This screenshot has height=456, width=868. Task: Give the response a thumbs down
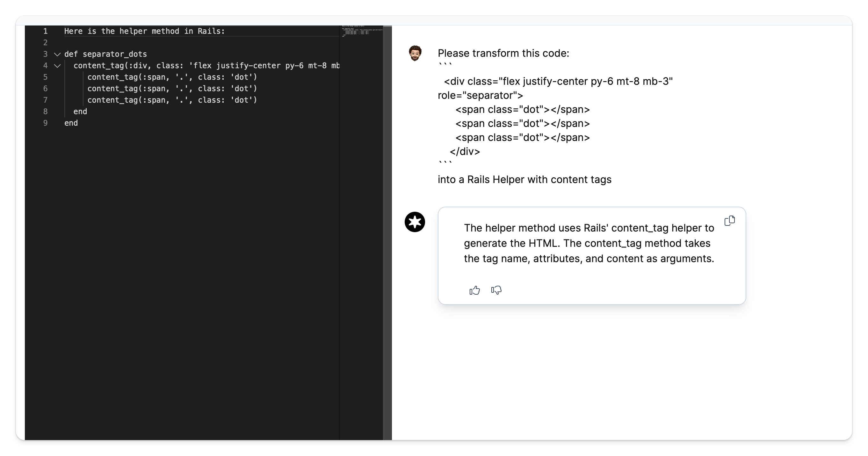pos(496,290)
